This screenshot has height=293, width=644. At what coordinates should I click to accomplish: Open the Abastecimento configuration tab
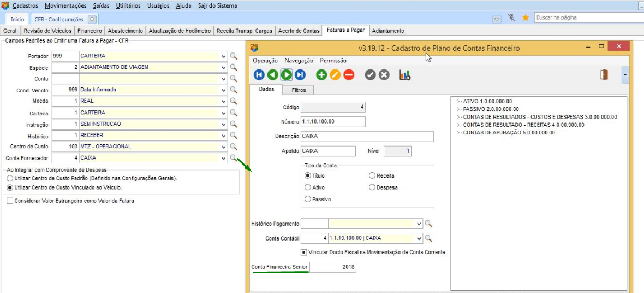(x=125, y=31)
